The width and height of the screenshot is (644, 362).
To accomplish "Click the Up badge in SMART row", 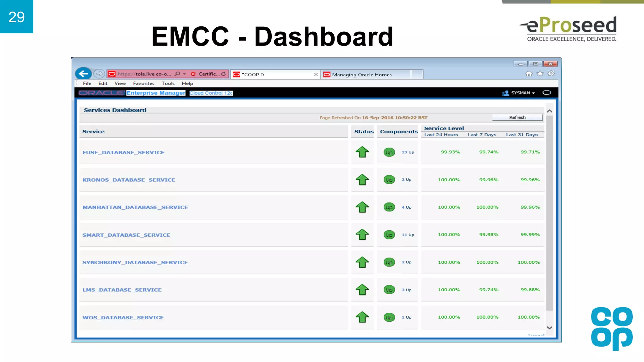I will [389, 235].
